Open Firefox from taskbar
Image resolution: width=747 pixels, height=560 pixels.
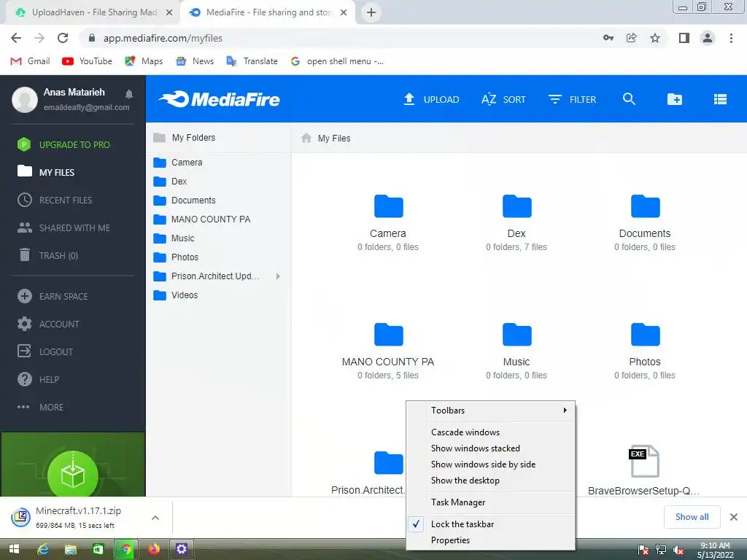pyautogui.click(x=153, y=549)
